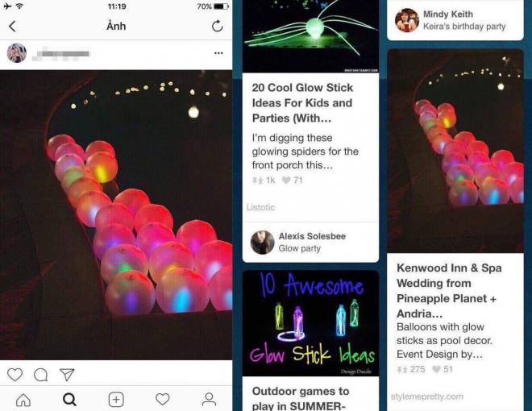Open the poster's profile picture avatar
Screen dimensions: 532x411
(17, 53)
